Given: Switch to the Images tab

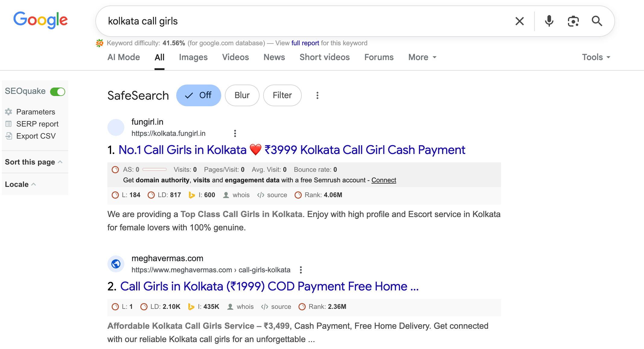Looking at the screenshot, I should click(193, 57).
